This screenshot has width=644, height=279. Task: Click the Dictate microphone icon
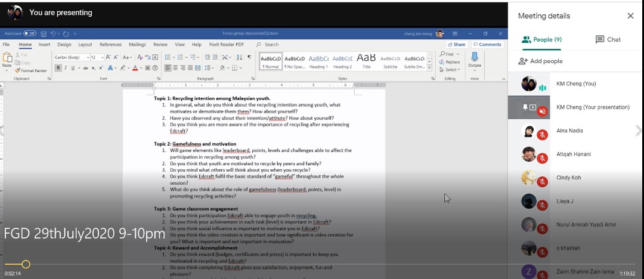[x=475, y=60]
